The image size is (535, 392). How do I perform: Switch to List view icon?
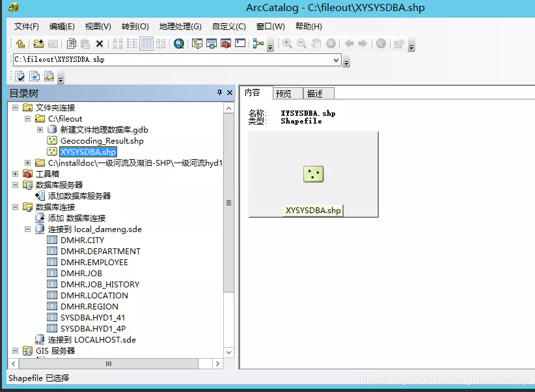coord(132,44)
